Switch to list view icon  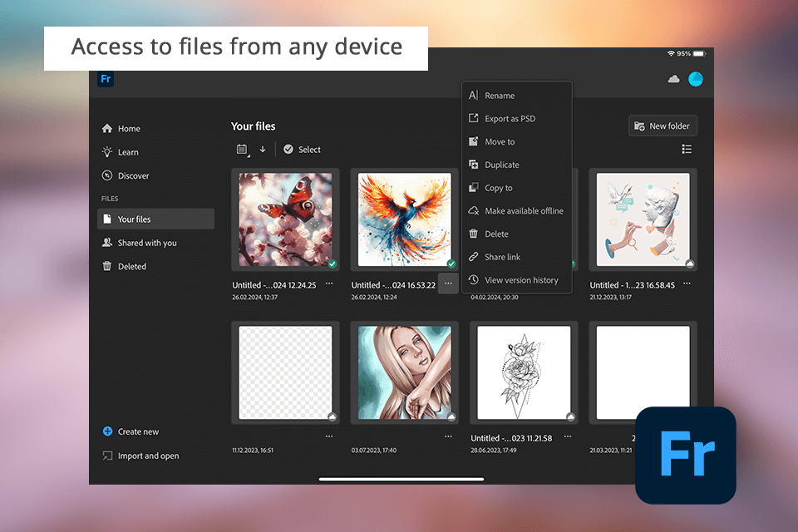click(687, 149)
